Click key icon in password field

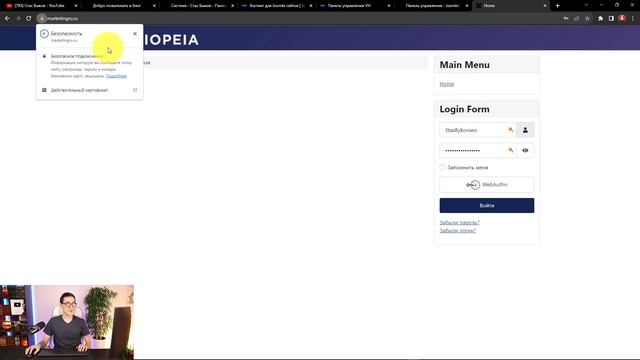(x=511, y=150)
